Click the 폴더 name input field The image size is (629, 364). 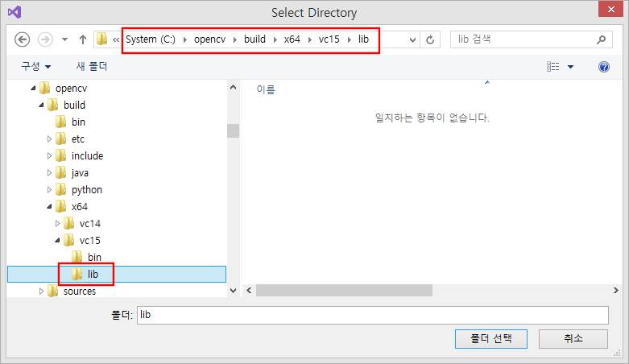click(372, 315)
